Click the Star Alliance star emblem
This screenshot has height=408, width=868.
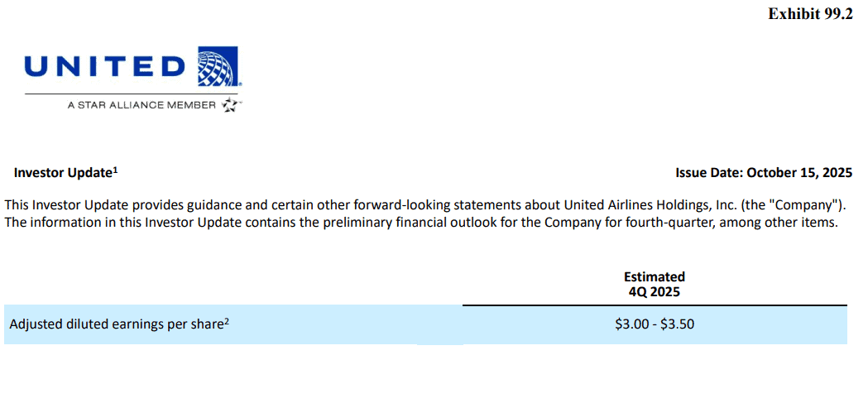230,104
